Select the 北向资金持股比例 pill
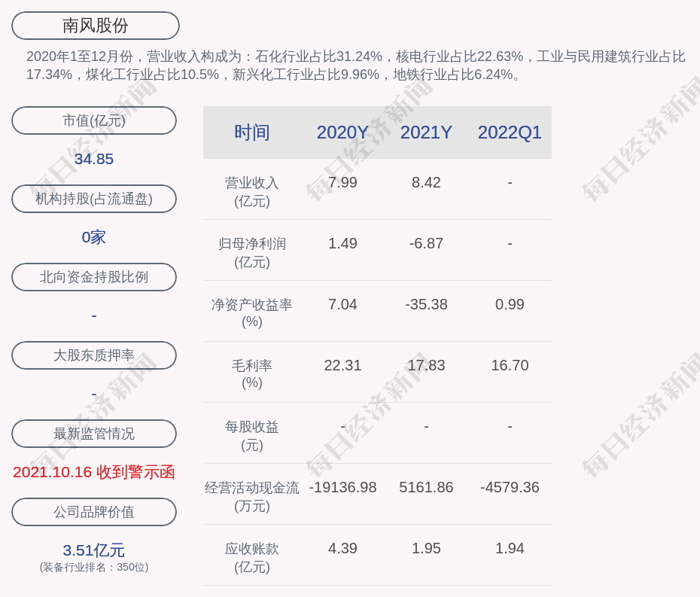The image size is (700, 597). coord(94,277)
